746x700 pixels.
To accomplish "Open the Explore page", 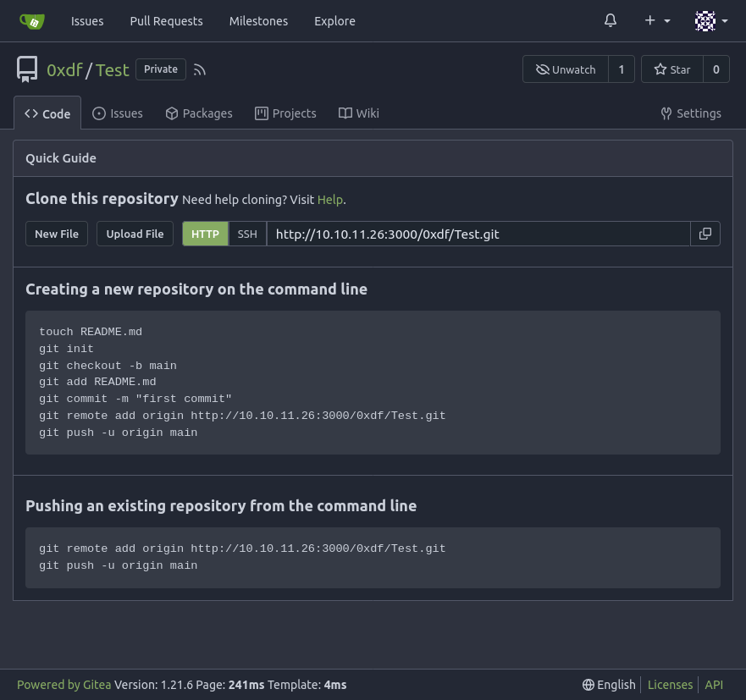I will 334,21.
